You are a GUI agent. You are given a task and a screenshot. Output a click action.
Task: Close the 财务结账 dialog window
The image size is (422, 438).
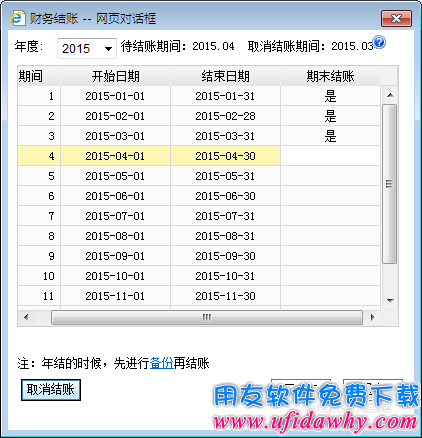(396, 18)
